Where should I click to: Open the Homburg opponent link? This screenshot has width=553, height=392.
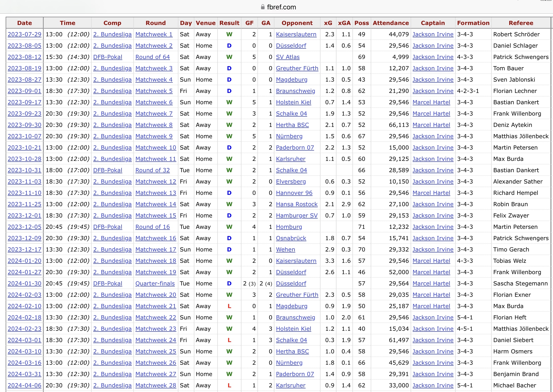(x=289, y=227)
